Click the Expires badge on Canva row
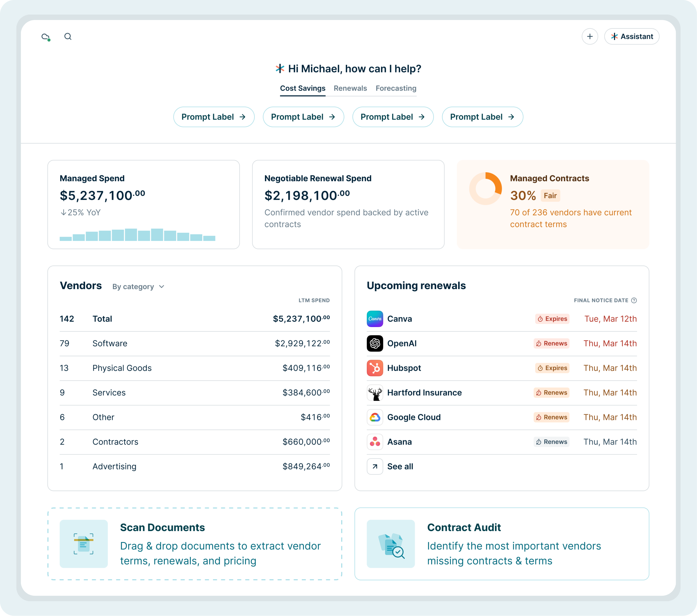The width and height of the screenshot is (697, 616). click(x=552, y=319)
